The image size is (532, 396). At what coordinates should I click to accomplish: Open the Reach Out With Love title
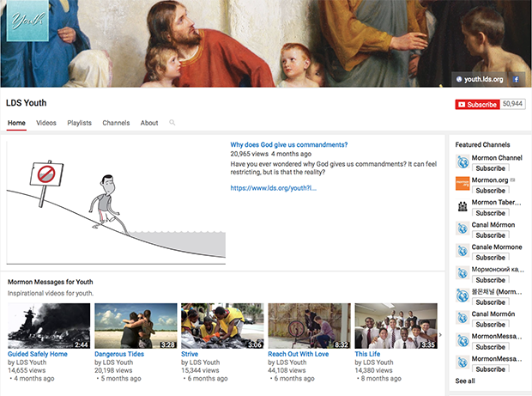(299, 354)
